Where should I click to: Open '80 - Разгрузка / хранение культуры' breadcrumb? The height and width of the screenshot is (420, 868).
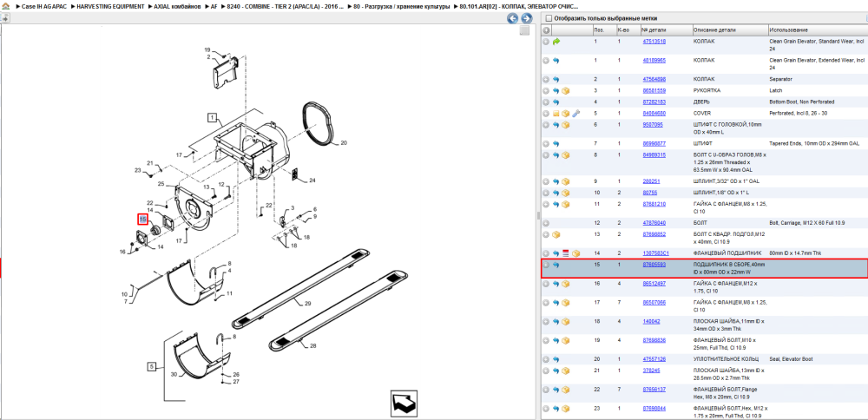pos(401,7)
